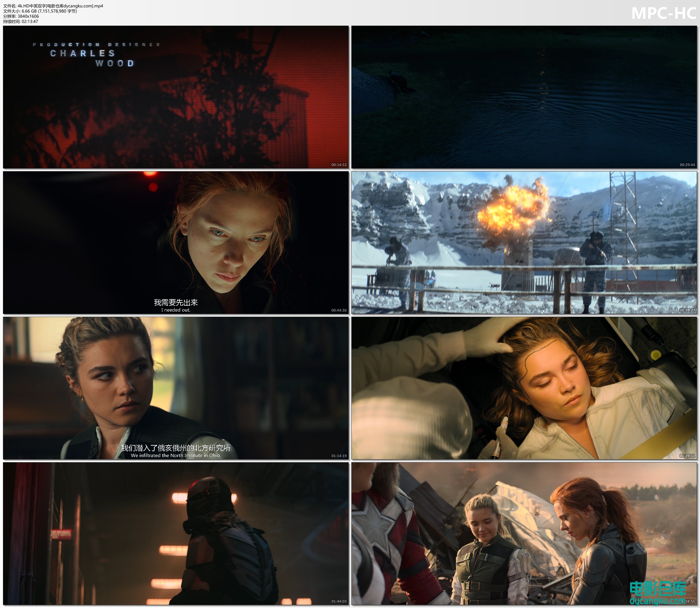
Task: Click the 01:14:19 timestamp label
Action: (339, 456)
